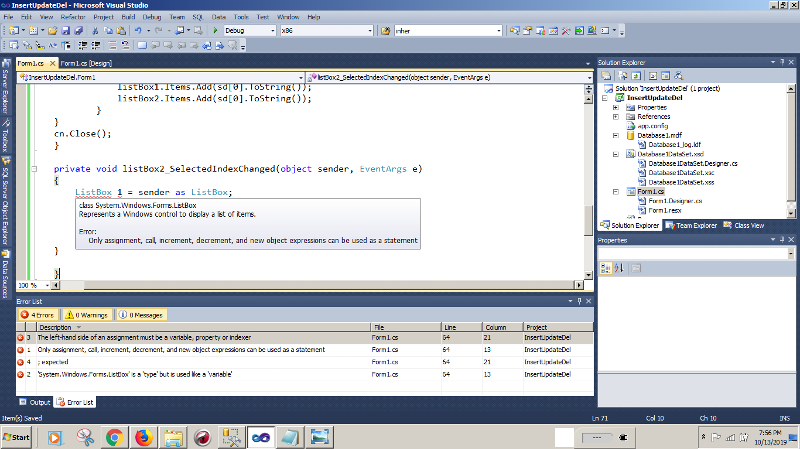Click View Designer icon in Solution Explorer

tap(665, 76)
